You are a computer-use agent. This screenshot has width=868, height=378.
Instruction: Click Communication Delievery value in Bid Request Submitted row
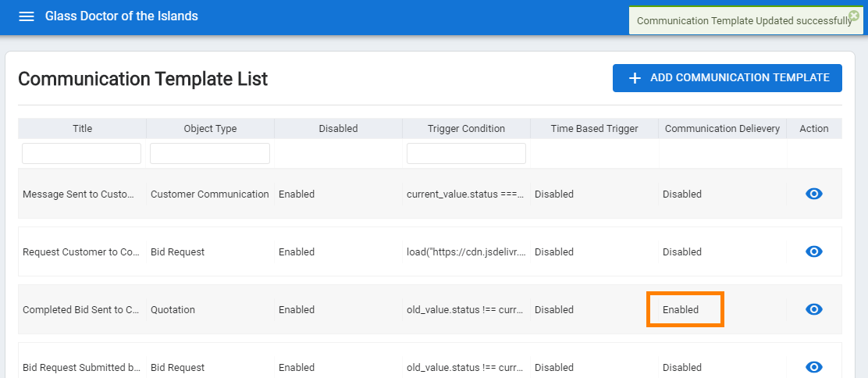[x=682, y=367]
